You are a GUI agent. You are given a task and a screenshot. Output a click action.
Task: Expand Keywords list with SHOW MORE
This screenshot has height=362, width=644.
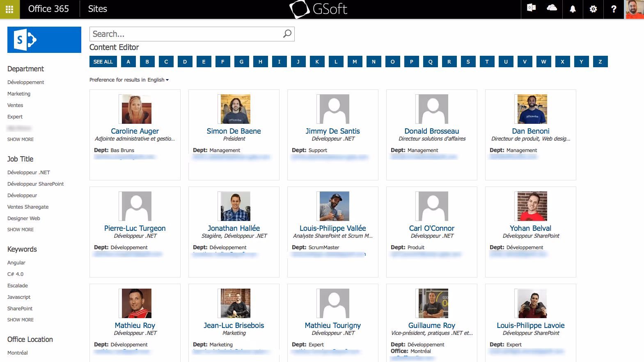click(21, 320)
